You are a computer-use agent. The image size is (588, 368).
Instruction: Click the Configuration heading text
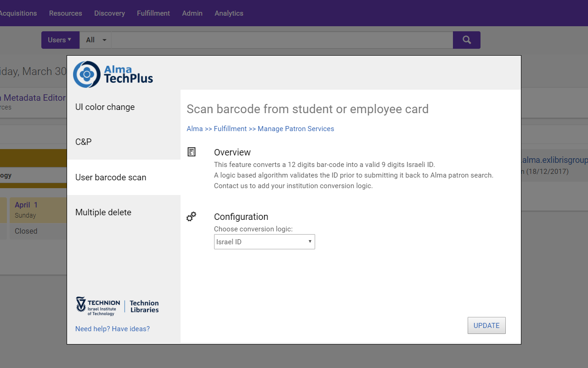[241, 217]
